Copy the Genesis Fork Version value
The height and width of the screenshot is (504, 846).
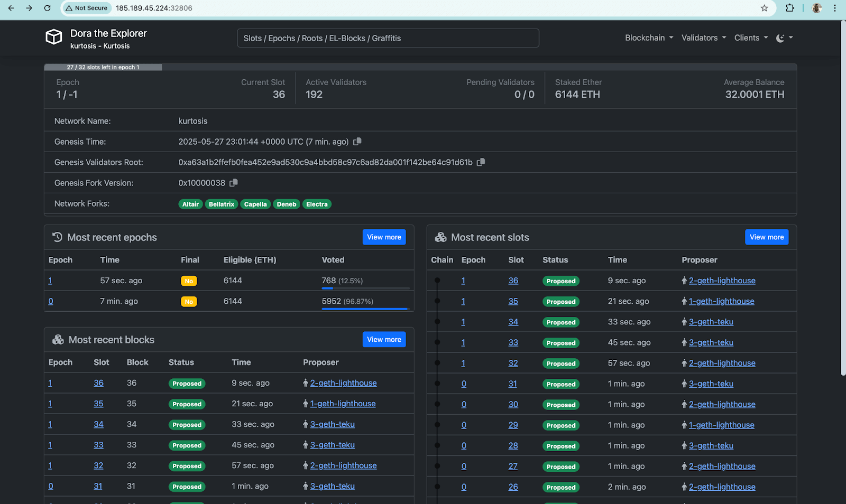234,183
